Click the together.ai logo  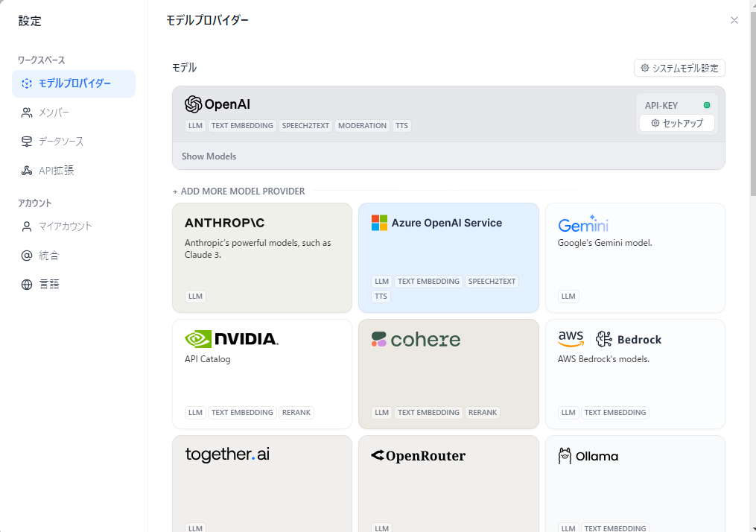227,455
